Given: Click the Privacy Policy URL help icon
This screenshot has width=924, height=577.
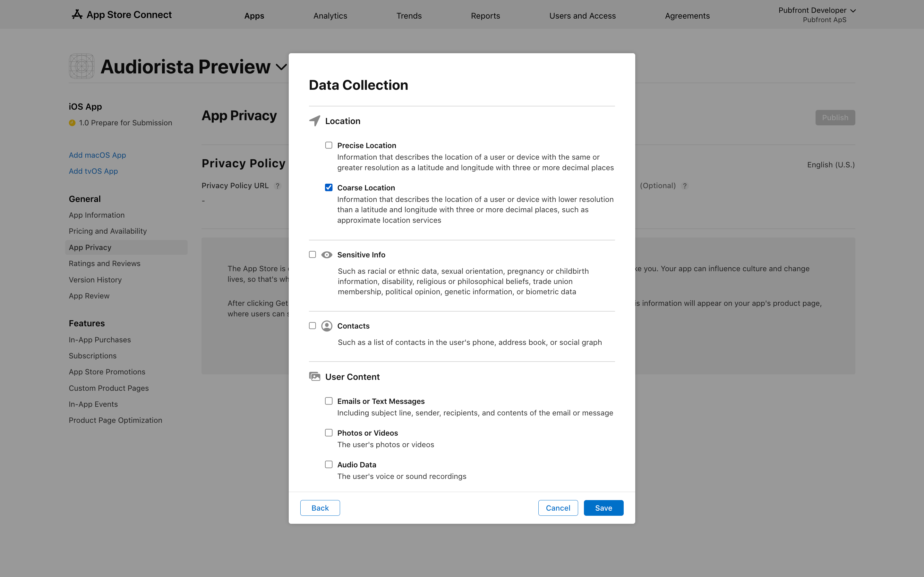Looking at the screenshot, I should 278,186.
